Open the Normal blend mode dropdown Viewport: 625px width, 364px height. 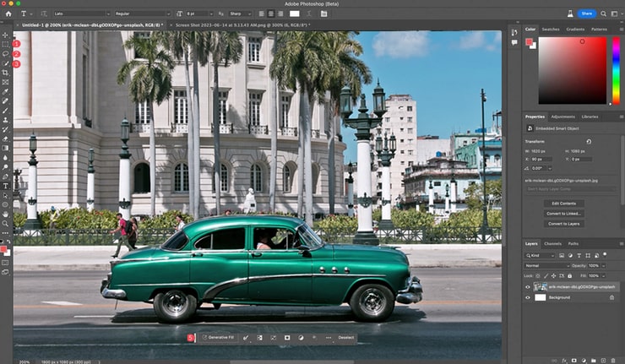click(546, 265)
